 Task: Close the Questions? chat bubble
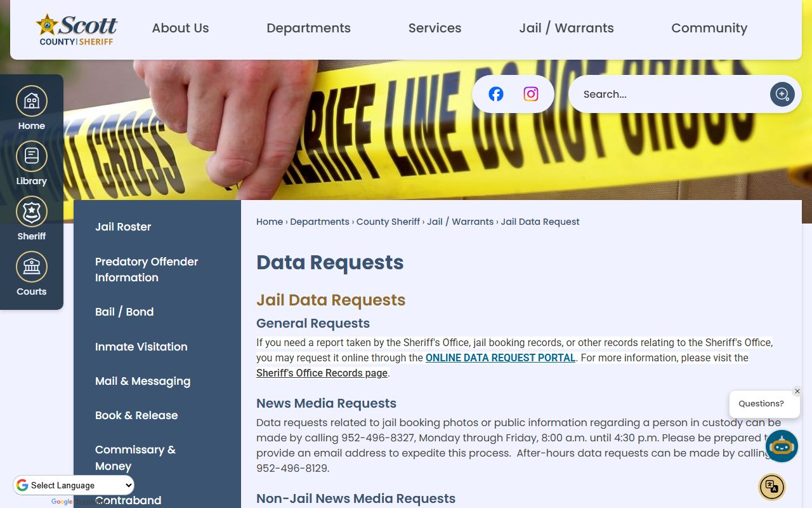pos(797,391)
